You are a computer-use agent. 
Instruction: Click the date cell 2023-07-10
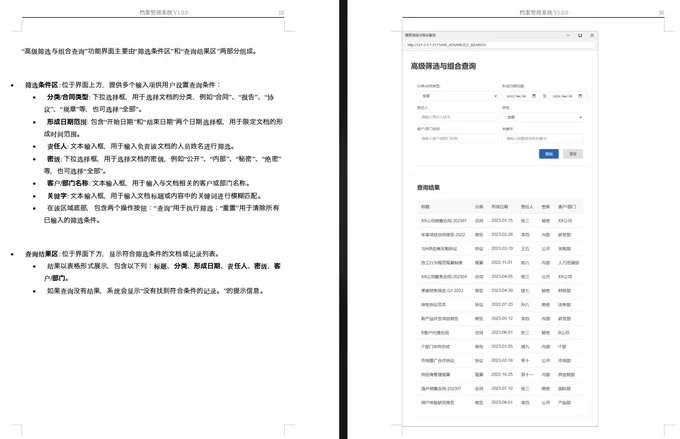(502, 389)
